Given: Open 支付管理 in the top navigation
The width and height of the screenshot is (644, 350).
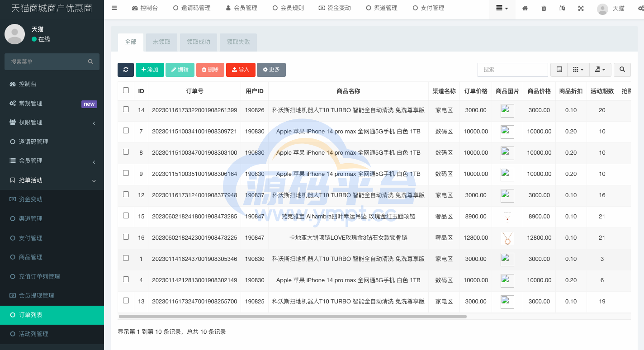Looking at the screenshot, I should tap(428, 8).
